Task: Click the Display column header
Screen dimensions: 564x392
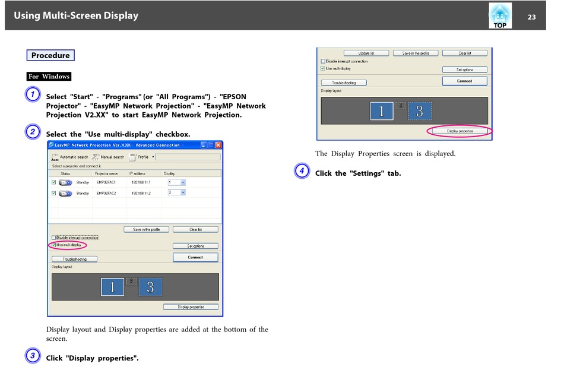Action: click(169, 173)
